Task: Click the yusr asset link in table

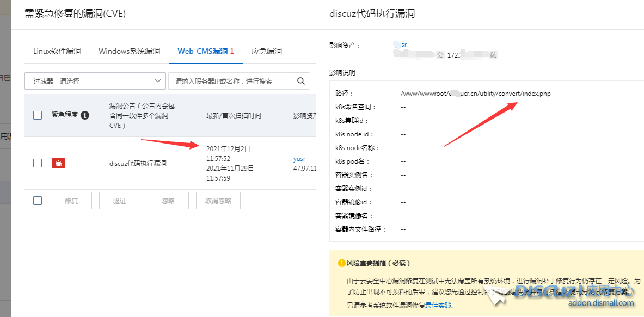Action: 299,159
